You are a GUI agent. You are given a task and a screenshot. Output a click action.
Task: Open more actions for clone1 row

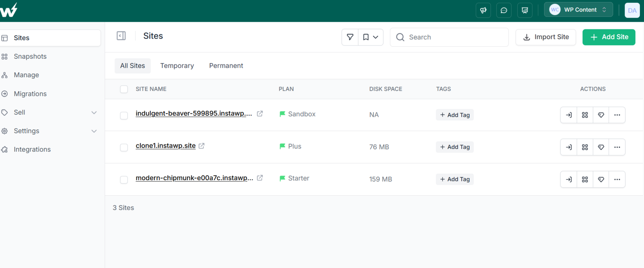pos(617,147)
